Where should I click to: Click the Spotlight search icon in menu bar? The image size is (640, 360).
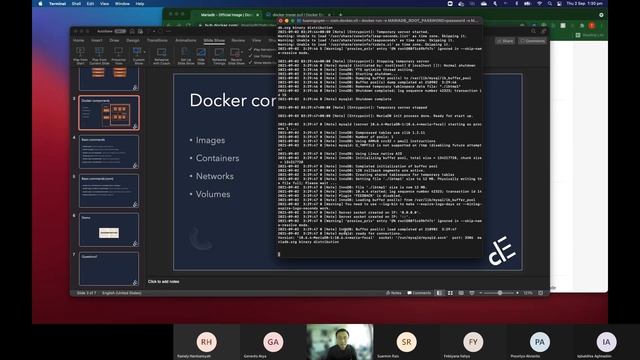point(550,4)
